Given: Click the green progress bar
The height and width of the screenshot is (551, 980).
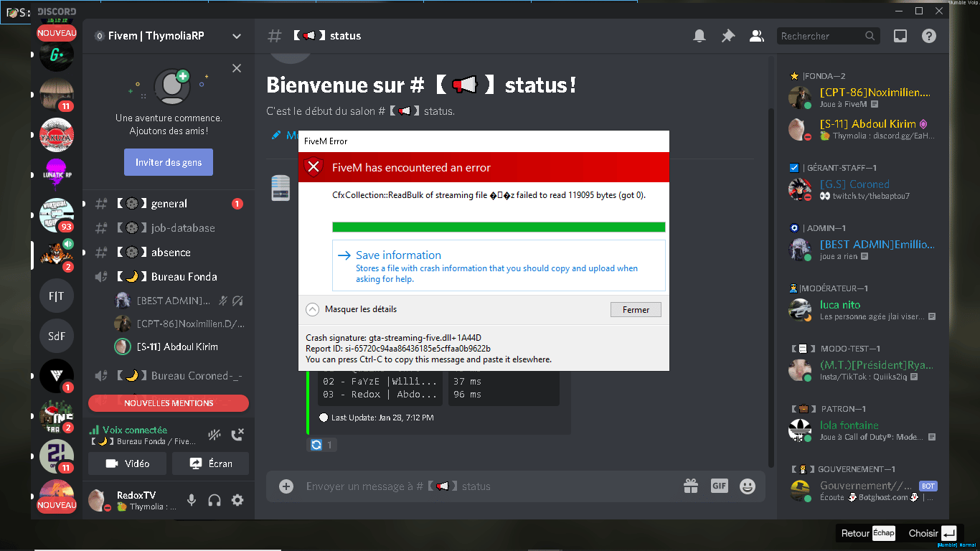Looking at the screenshot, I should pyautogui.click(x=499, y=227).
